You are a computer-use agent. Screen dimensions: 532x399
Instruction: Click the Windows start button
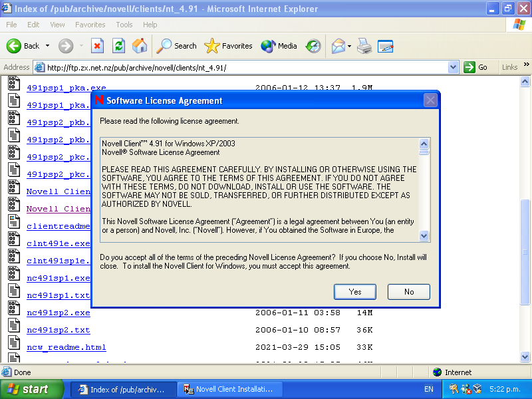click(32, 389)
